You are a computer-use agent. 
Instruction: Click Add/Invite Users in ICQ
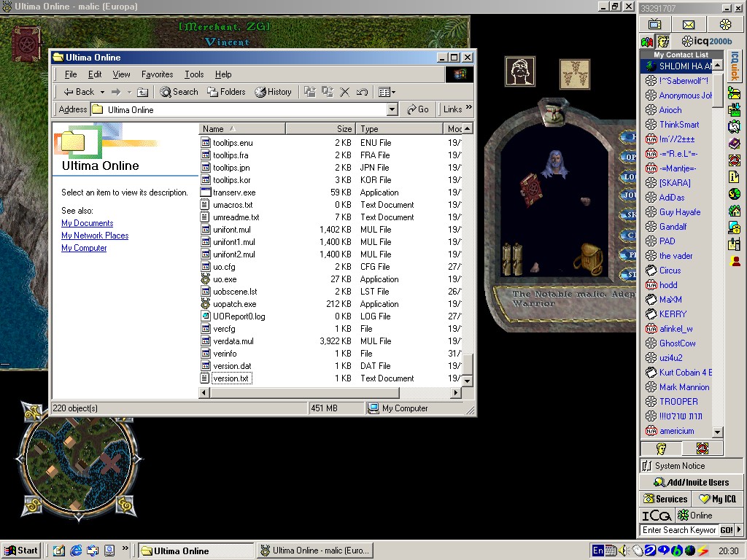pyautogui.click(x=691, y=482)
